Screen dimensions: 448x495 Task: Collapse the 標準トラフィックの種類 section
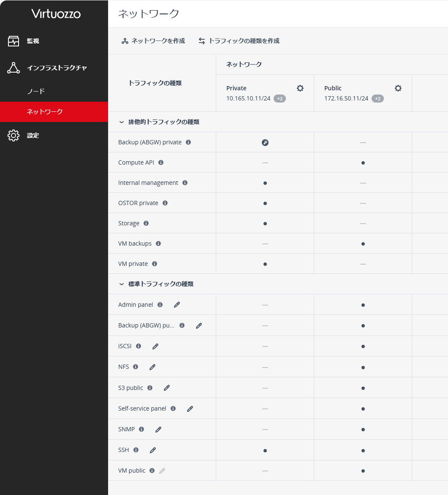121,284
